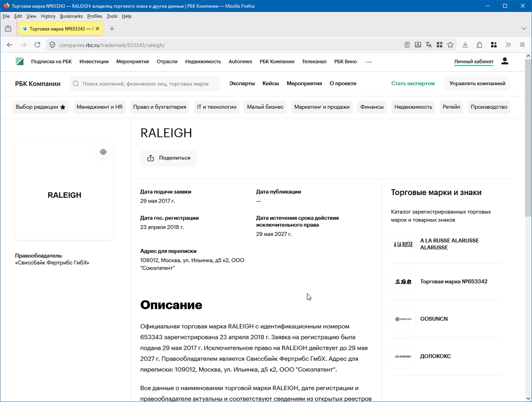532x402 pixels.
Task: Open the View menu
Action: coord(31,16)
